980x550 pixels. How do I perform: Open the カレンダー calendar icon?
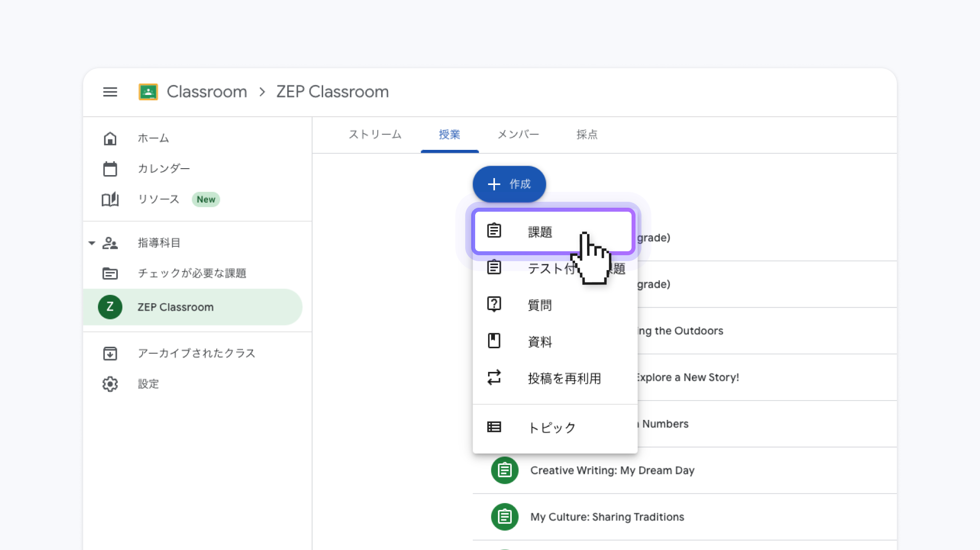(x=110, y=169)
